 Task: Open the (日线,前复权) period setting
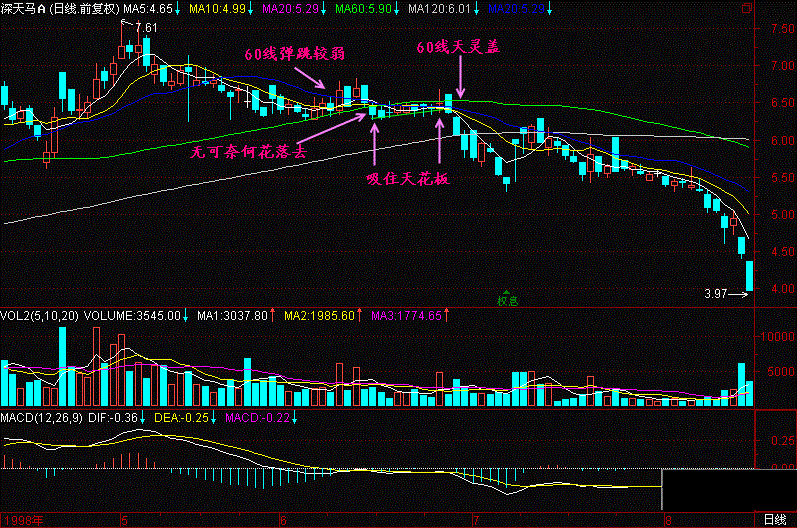84,9
